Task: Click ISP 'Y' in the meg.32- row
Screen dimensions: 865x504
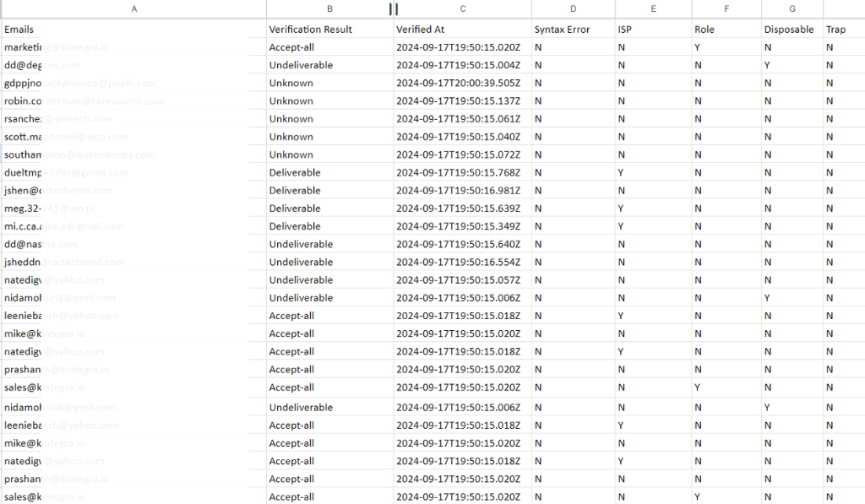Action: click(x=621, y=209)
